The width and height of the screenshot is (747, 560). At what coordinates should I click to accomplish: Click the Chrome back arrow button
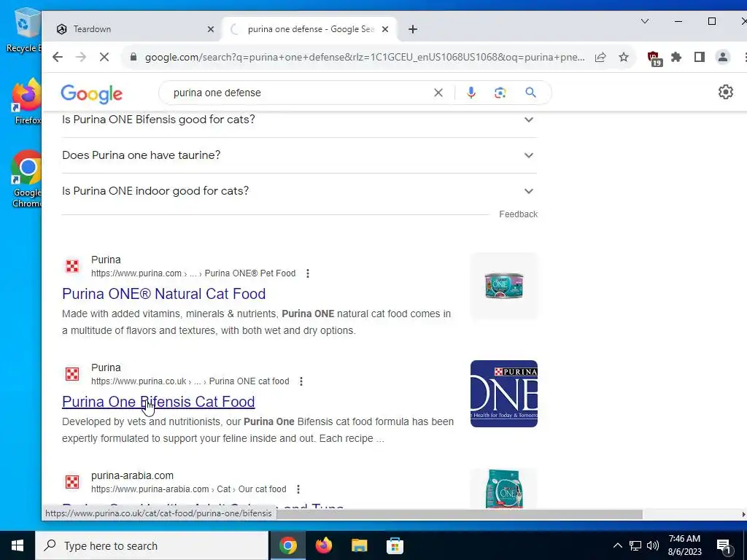point(58,57)
